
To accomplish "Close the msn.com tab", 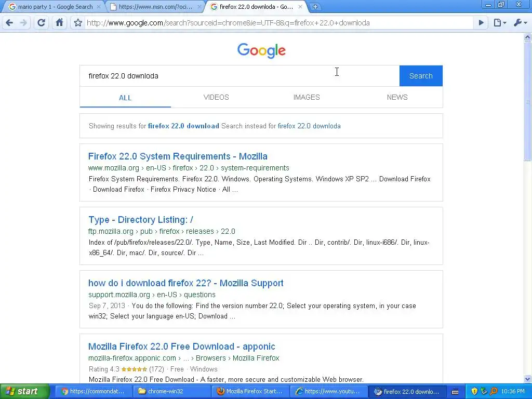I will [199, 7].
